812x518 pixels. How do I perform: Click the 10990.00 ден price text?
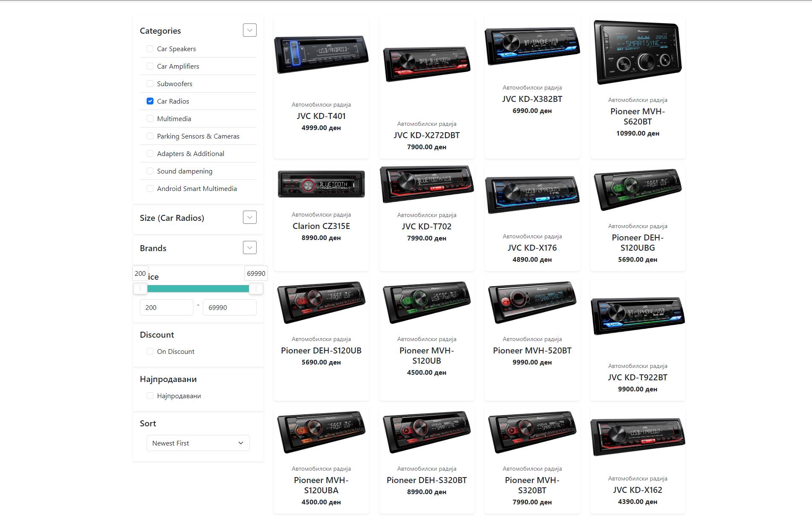638,133
